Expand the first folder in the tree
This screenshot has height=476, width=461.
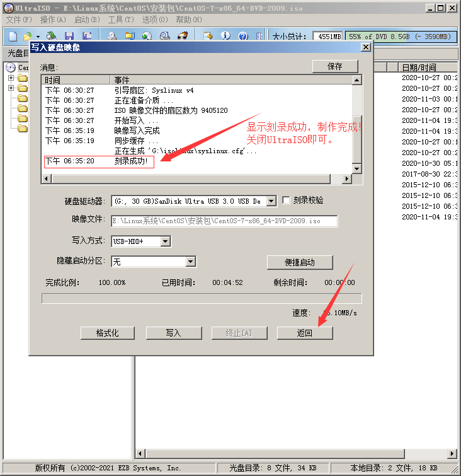(x=11, y=78)
